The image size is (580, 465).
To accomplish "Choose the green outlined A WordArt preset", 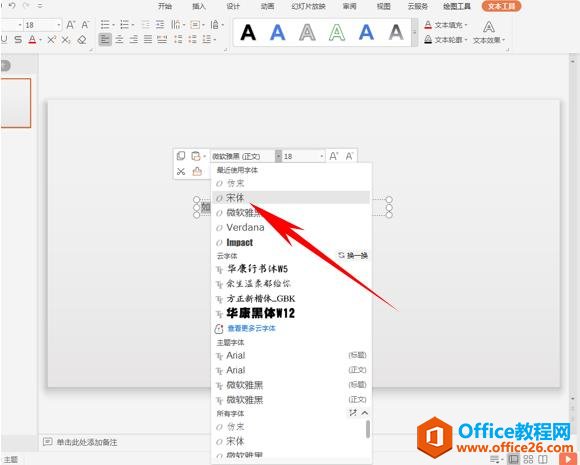I will (x=337, y=33).
